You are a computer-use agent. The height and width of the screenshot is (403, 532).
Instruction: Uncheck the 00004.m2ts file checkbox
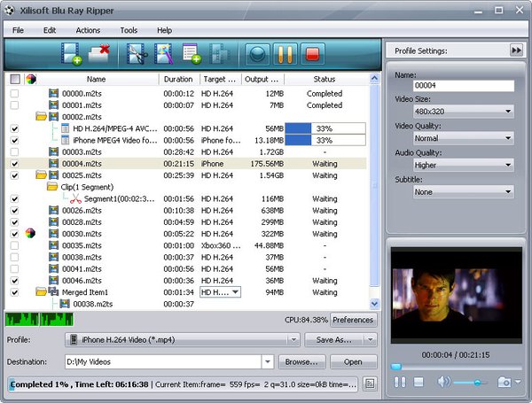click(13, 164)
